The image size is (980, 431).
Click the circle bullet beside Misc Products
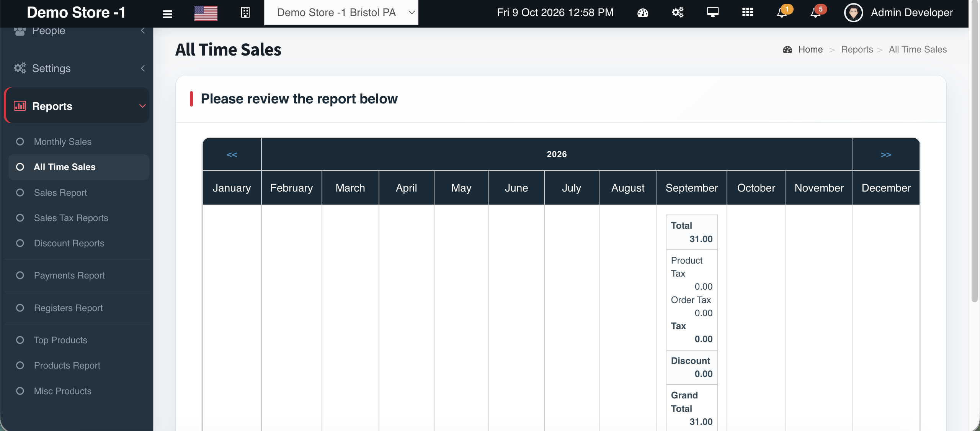tap(20, 391)
